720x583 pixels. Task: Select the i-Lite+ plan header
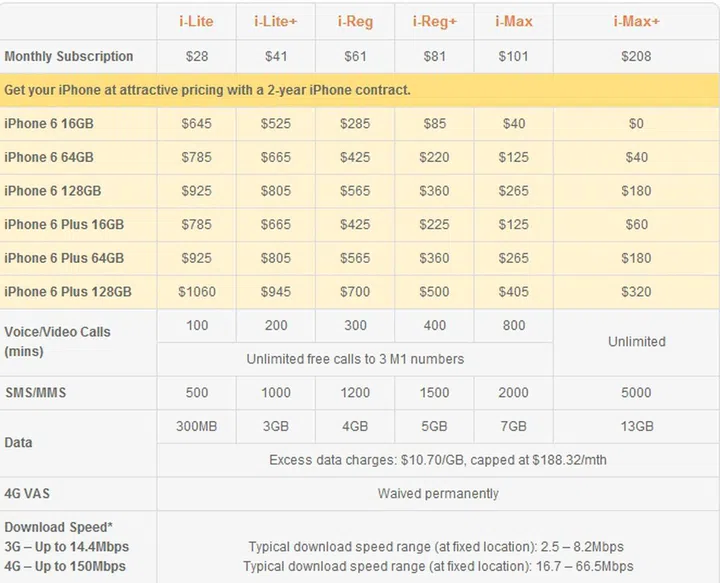[276, 21]
